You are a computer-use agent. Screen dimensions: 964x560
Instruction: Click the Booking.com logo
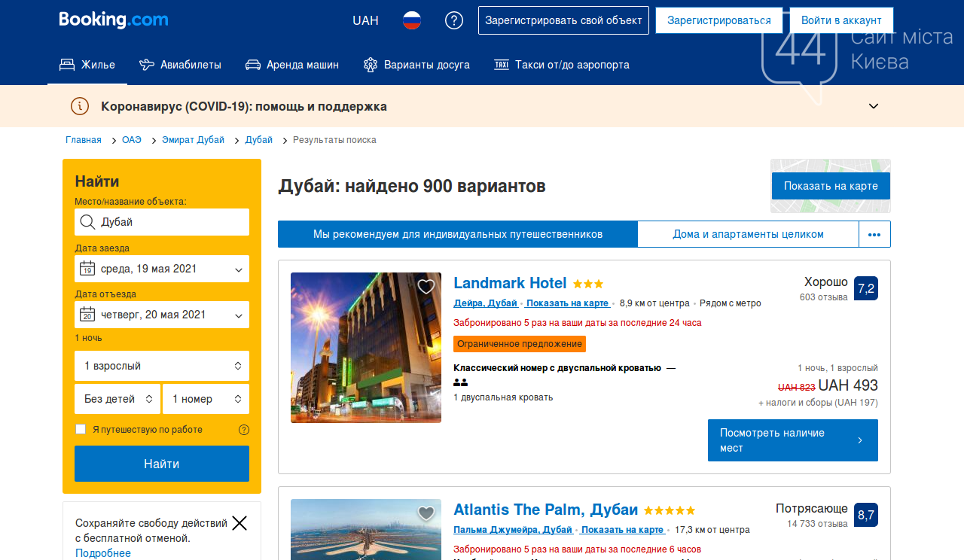114,20
